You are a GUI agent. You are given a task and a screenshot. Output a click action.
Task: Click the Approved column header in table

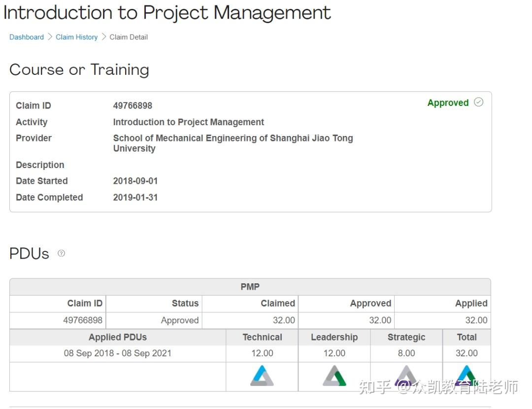tap(370, 304)
